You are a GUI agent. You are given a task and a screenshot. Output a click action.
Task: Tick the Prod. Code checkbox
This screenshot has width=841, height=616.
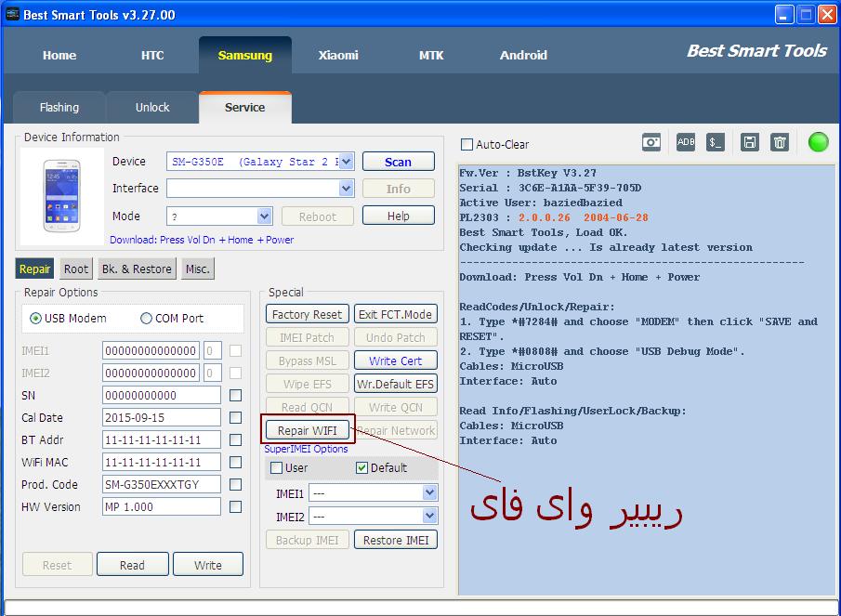(235, 485)
